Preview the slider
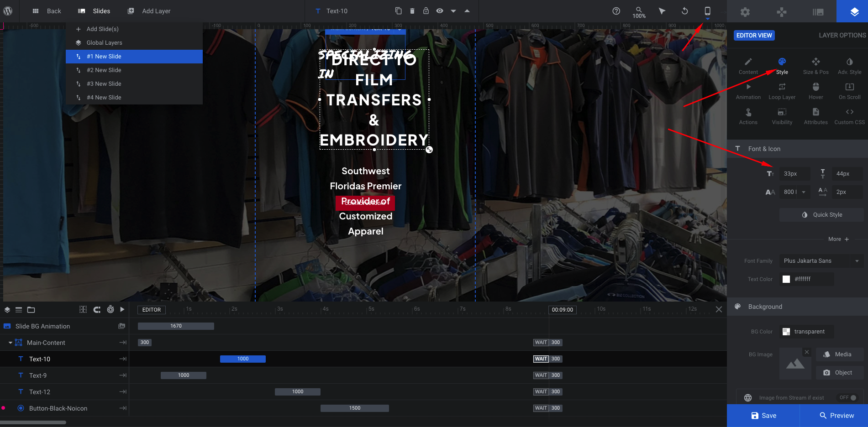The image size is (868, 427). (836, 416)
